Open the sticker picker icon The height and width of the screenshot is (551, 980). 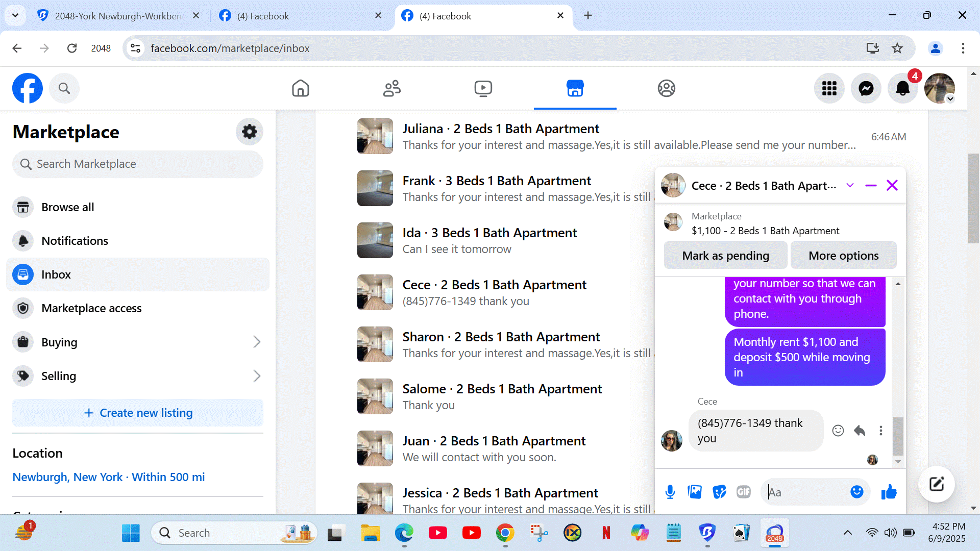pyautogui.click(x=719, y=492)
